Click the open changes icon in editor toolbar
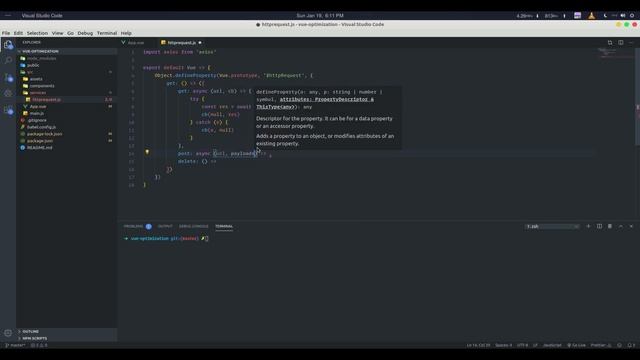This screenshot has width=640, height=360. [610, 42]
